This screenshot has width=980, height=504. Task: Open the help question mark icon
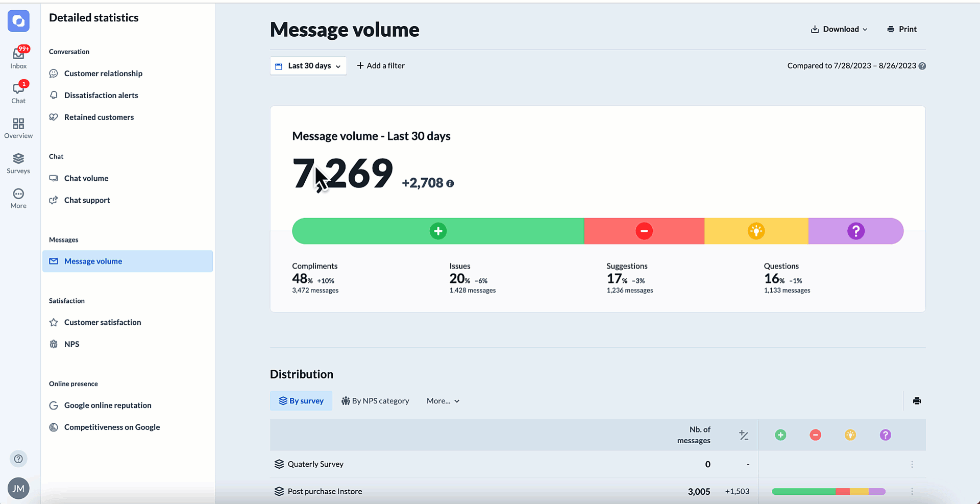click(18, 459)
